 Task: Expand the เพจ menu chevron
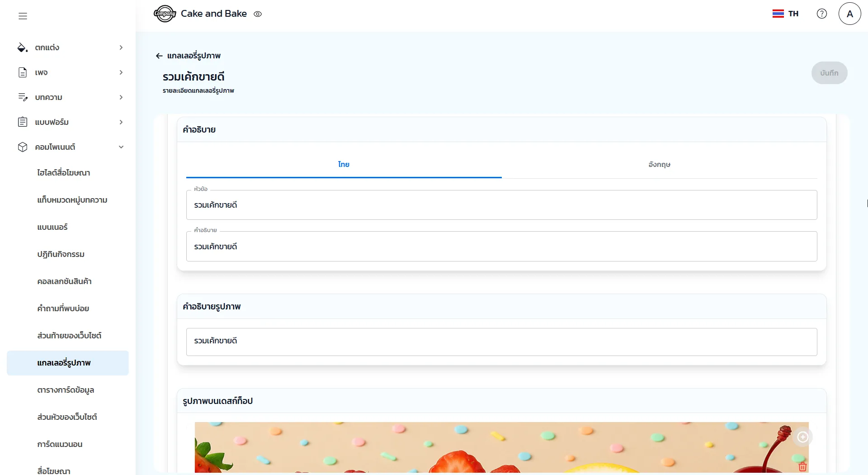pos(121,72)
